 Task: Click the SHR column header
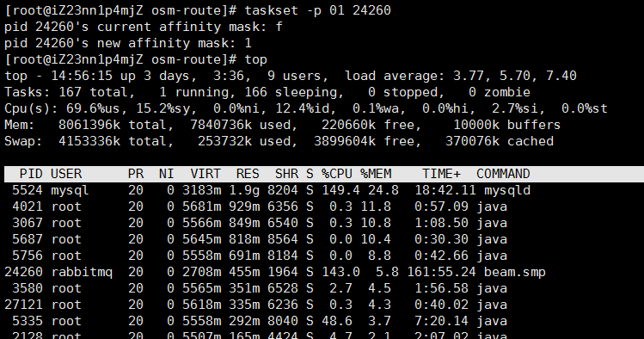click(286, 174)
